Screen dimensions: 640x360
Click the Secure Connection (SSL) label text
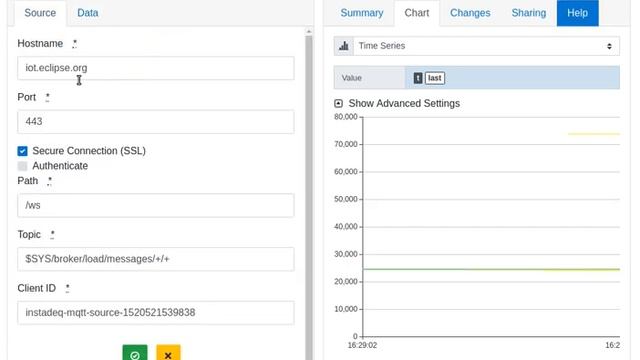89,151
